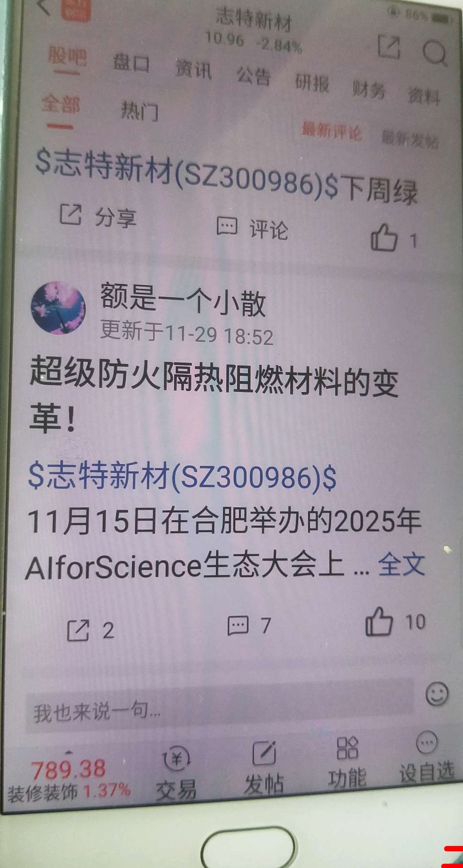Sort the feed by 最新发帖

click(410, 139)
